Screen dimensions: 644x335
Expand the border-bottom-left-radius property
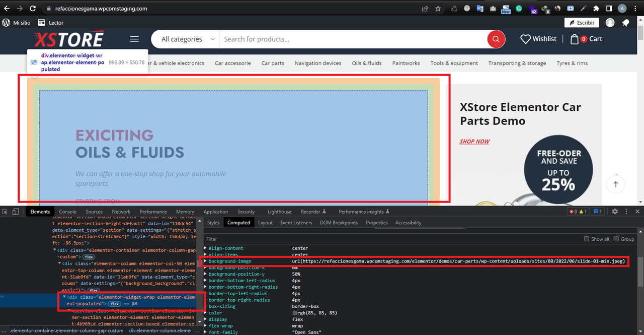pyautogui.click(x=205, y=281)
